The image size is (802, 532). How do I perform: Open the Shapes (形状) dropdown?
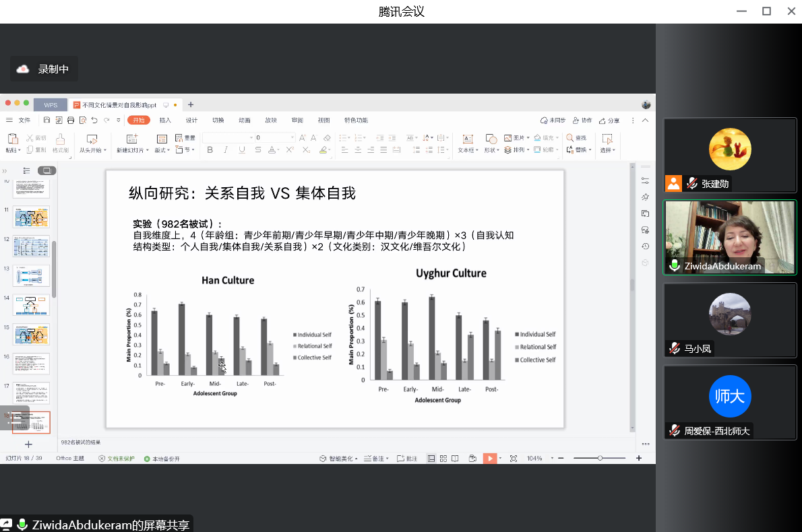(x=492, y=150)
